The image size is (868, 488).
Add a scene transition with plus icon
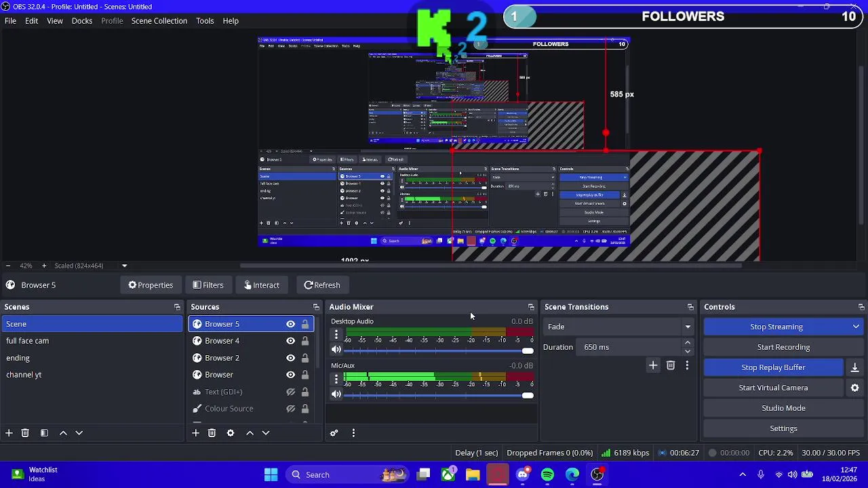(653, 365)
